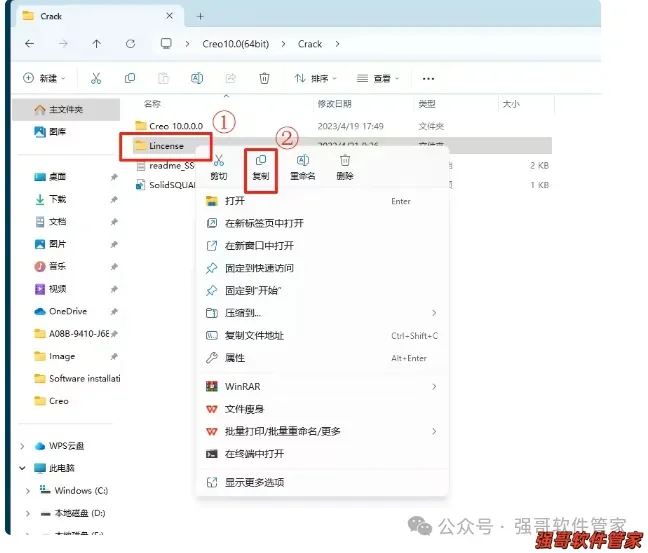Click the Back navigation arrow
Image resolution: width=648 pixels, height=553 pixels.
click(29, 43)
